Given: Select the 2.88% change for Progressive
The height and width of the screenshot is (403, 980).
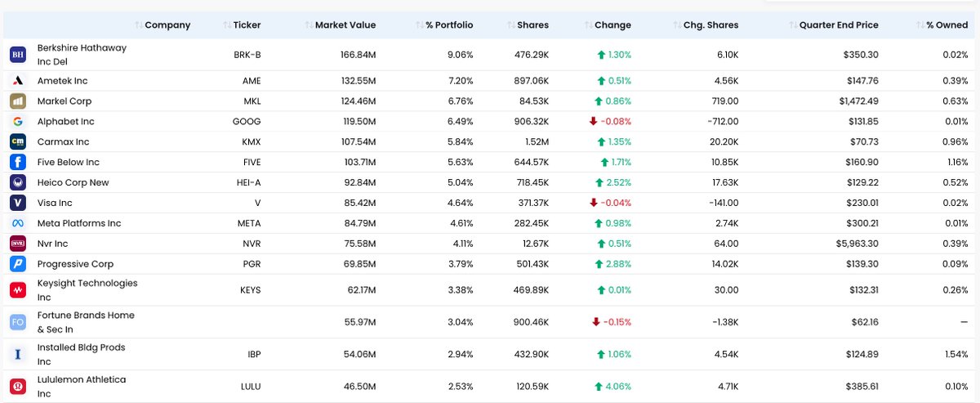Looking at the screenshot, I should [612, 264].
